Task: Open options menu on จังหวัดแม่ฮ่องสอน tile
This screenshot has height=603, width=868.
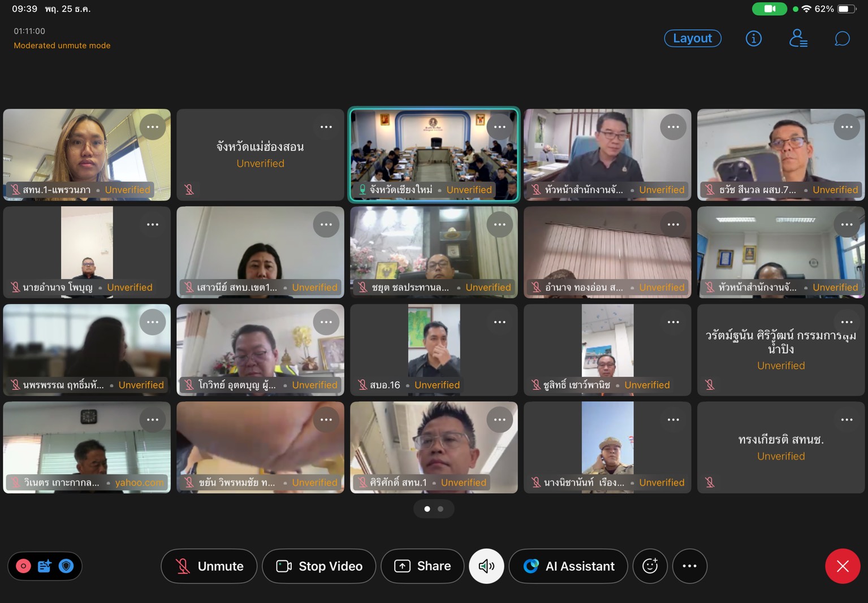Action: [x=326, y=127]
